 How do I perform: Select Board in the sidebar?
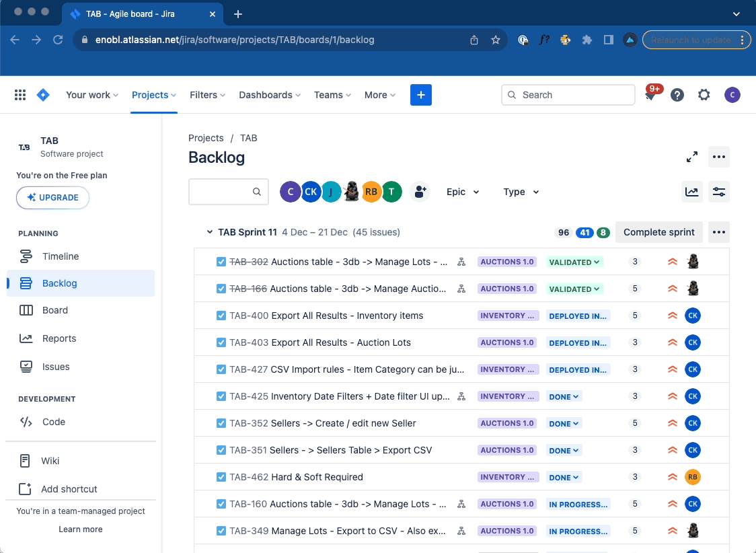point(55,310)
